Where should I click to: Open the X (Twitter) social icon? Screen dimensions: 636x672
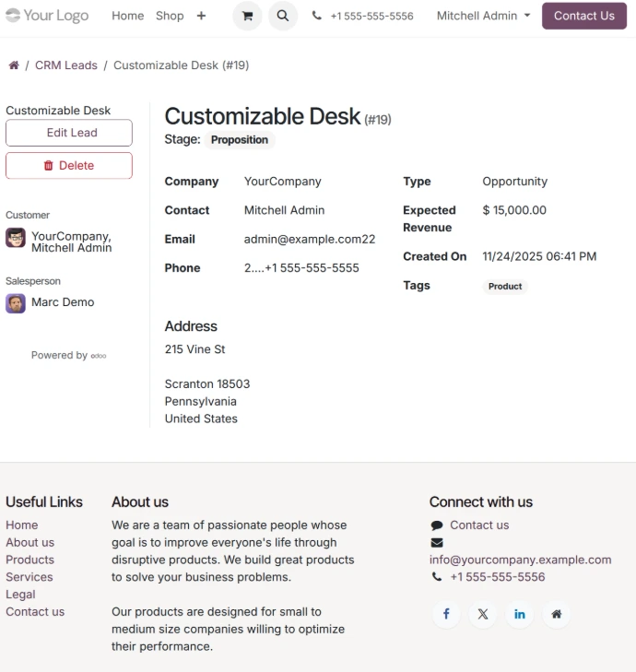coord(483,614)
